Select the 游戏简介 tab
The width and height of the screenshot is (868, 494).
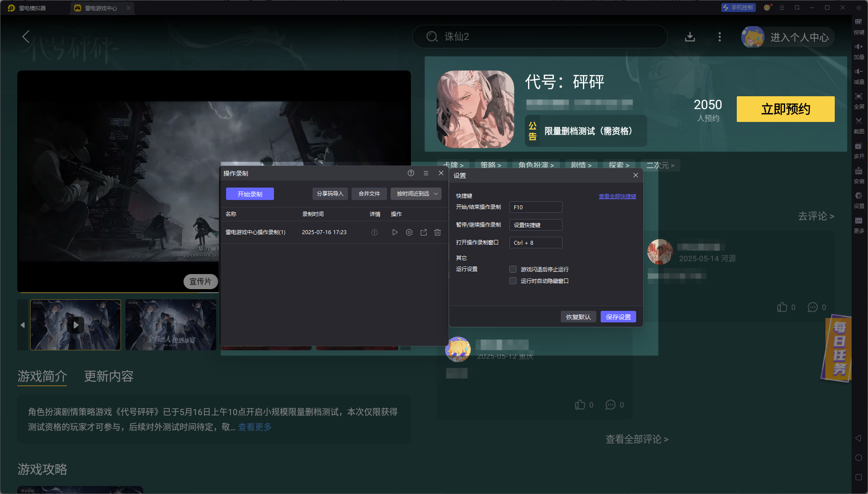pos(42,376)
